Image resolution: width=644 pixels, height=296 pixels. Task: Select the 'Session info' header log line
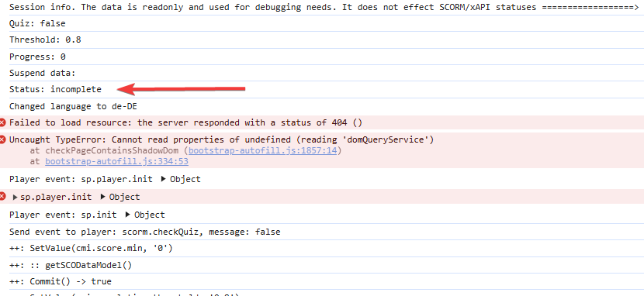pyautogui.click(x=324, y=7)
